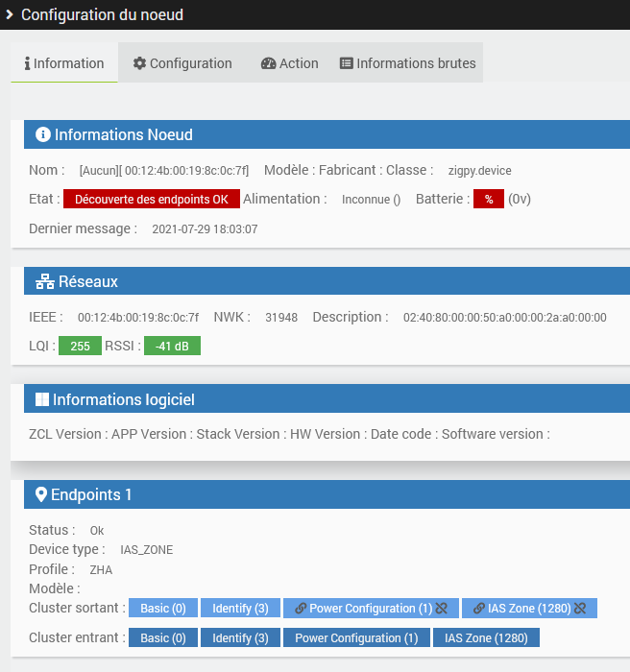
Task: Click the battery voltage '(0v)' text
Action: pyautogui.click(x=520, y=199)
